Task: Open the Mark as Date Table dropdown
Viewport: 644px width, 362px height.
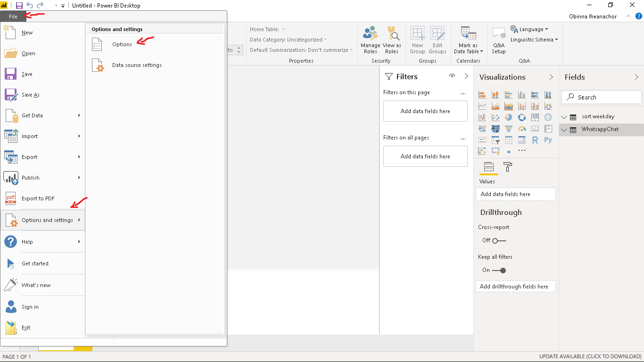Action: coord(468,40)
